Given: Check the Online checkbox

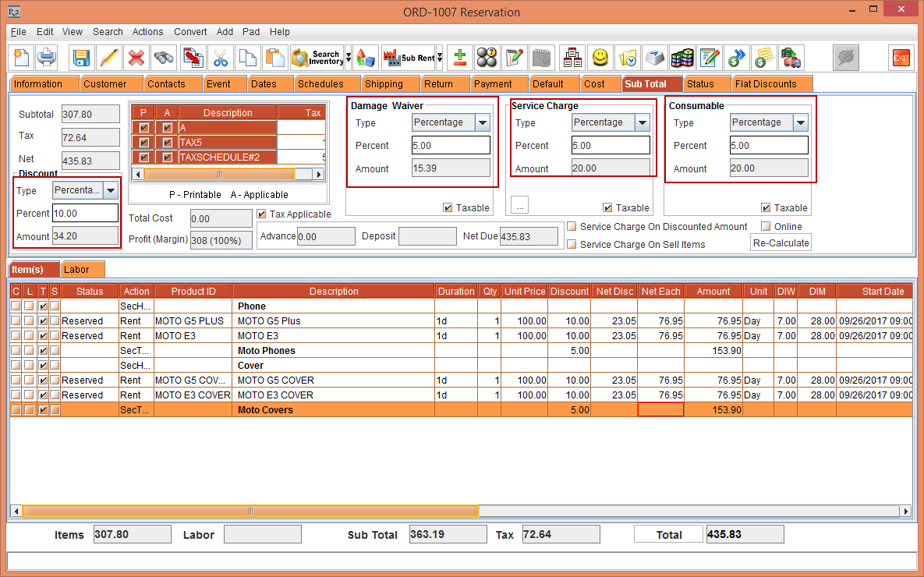Looking at the screenshot, I should coord(766,227).
